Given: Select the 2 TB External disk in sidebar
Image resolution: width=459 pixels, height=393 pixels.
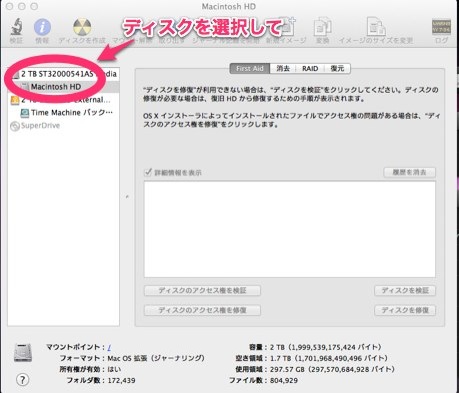Looking at the screenshot, I should (x=64, y=100).
